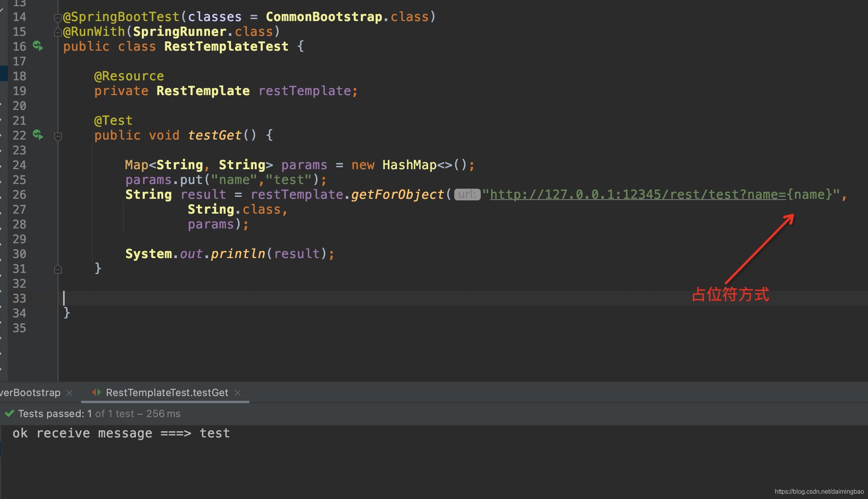This screenshot has height=499, width=868.
Task: Click line number 33 in gutter
Action: point(19,298)
